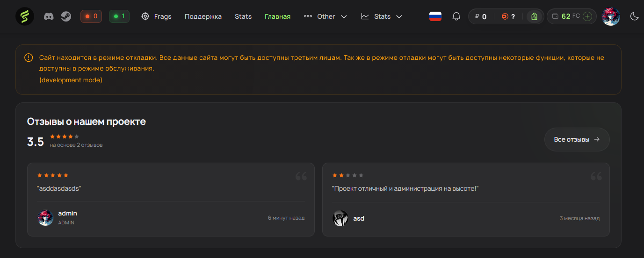Viewport: 644px width, 258px height.
Task: Open the Discord link icon
Action: click(49, 16)
